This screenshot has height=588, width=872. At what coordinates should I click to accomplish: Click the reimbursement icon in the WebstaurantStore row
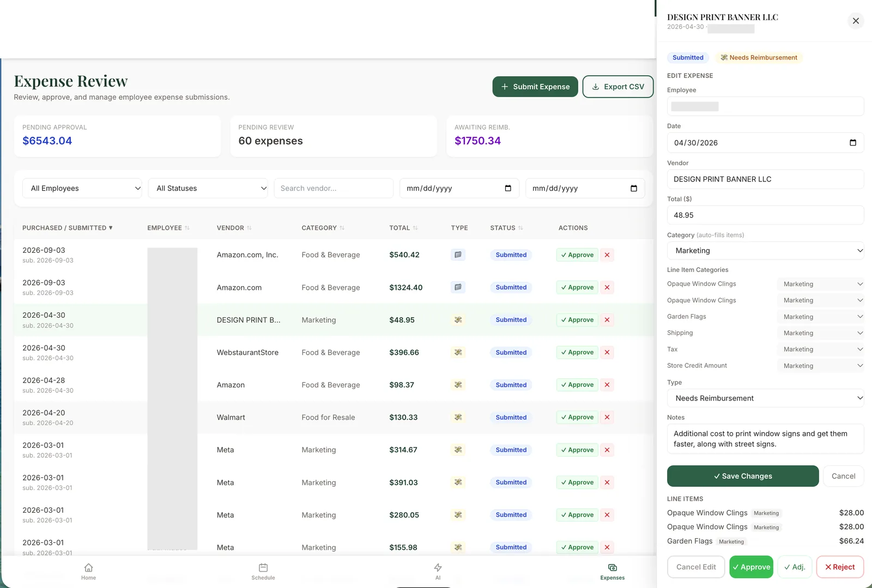pyautogui.click(x=458, y=353)
